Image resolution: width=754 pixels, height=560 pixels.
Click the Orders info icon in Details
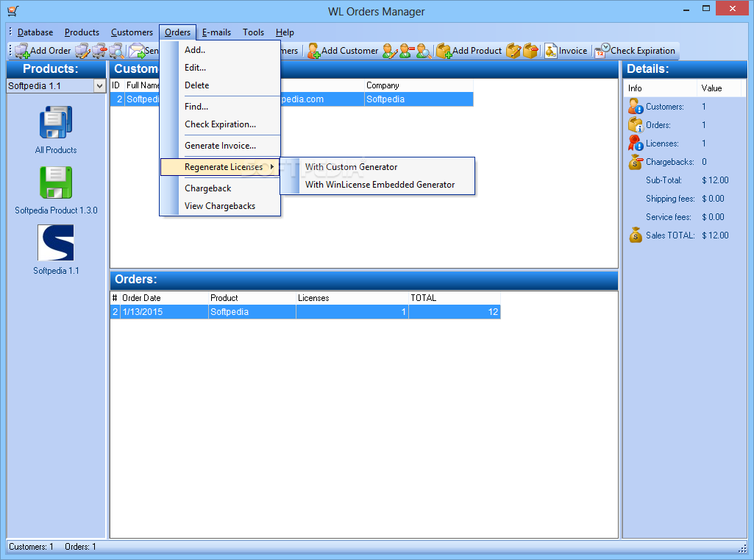point(636,124)
